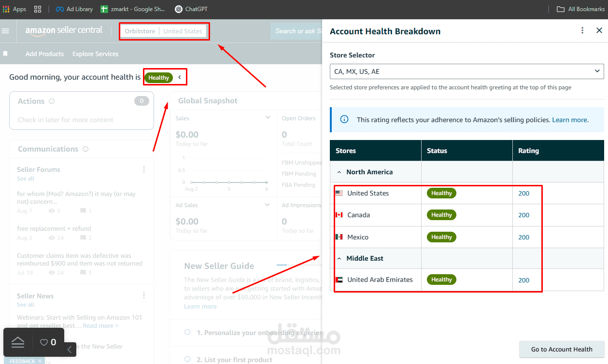Click the bookmark flag icon beside Add Products
This screenshot has width=608, height=364.
click(5, 54)
